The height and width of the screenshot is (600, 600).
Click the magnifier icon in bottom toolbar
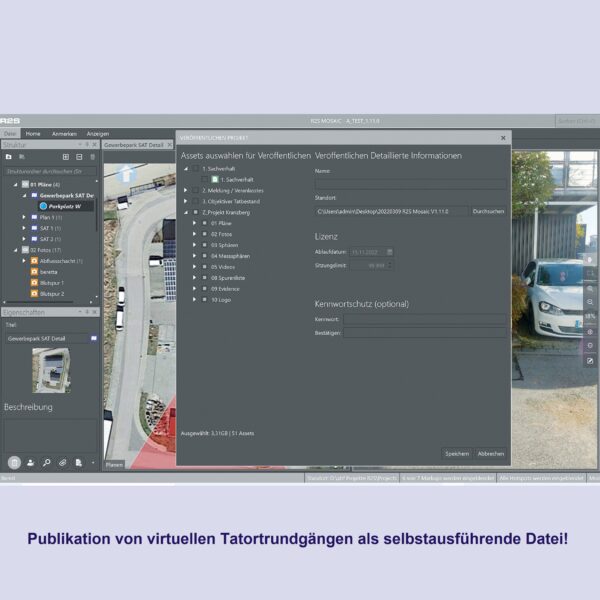click(x=46, y=462)
